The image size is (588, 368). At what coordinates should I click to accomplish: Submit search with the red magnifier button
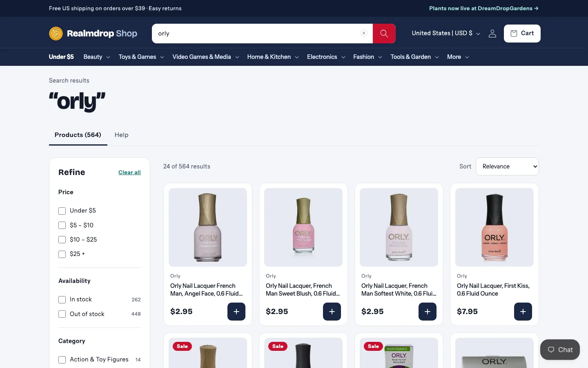pos(384,34)
